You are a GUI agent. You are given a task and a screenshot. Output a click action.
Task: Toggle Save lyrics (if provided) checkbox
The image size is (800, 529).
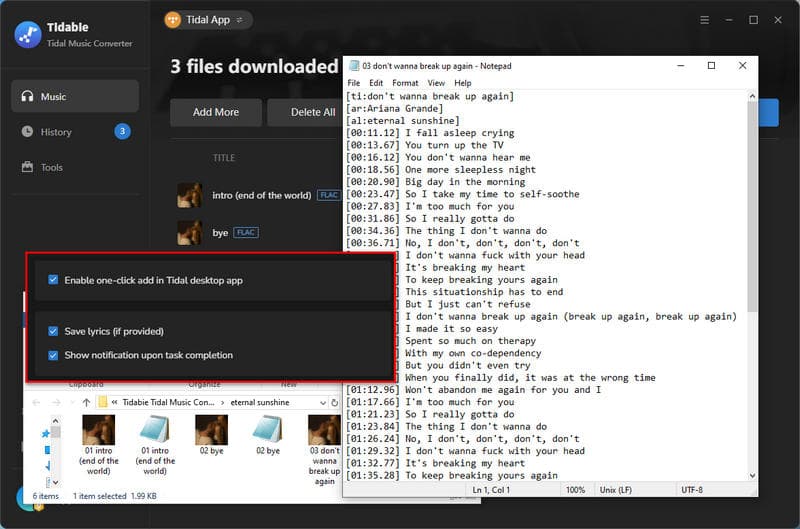53,331
